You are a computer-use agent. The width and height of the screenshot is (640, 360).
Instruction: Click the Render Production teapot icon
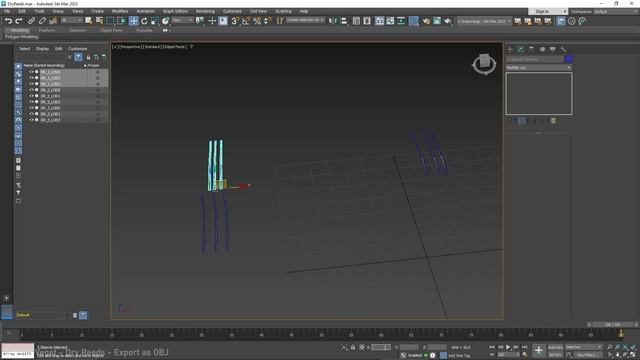(x=448, y=21)
